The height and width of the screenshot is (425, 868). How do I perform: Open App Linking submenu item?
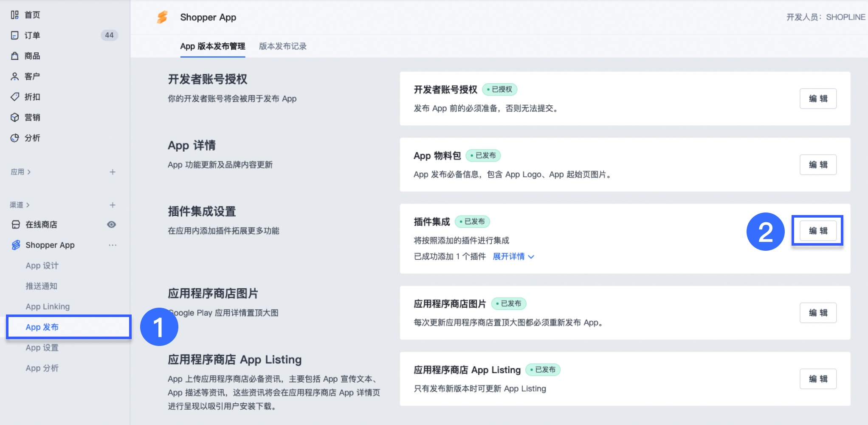[48, 306]
